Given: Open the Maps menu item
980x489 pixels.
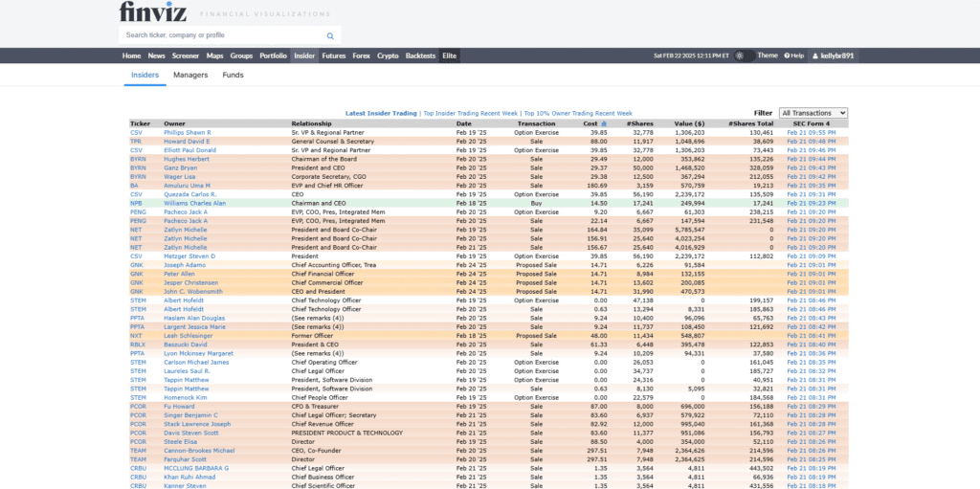Looking at the screenshot, I should 214,56.
